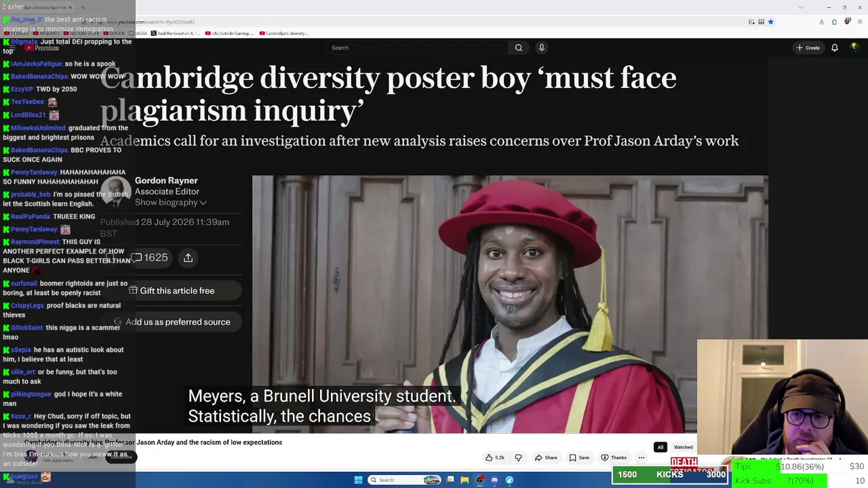Close the current browser tab

70,7
